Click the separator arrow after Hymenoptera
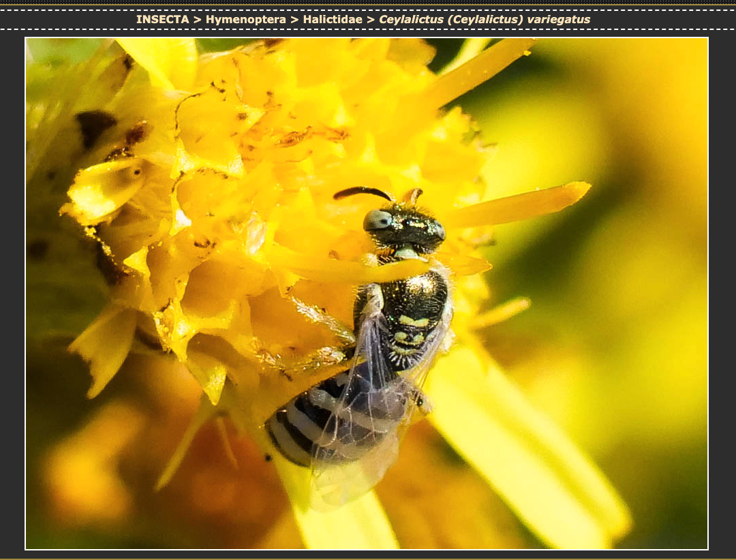 294,19
